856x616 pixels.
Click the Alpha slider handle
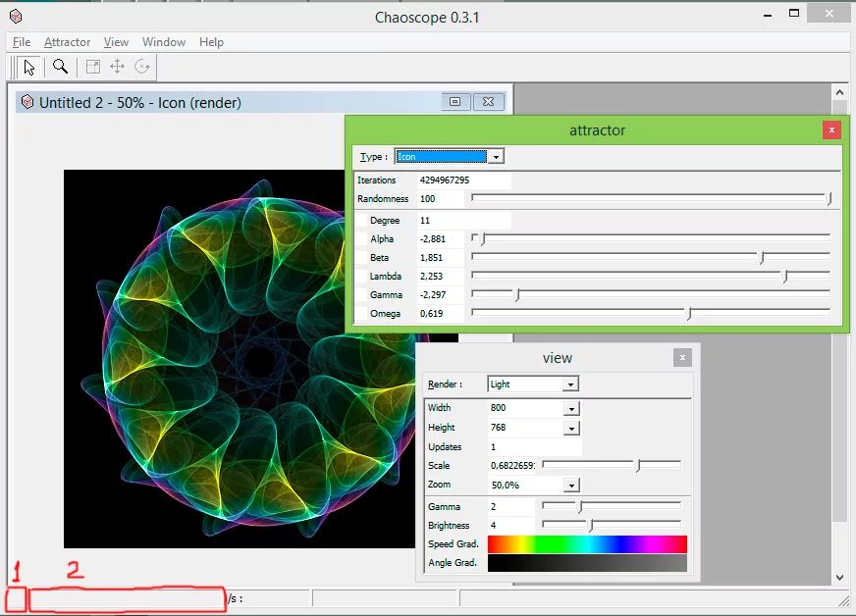click(x=483, y=239)
